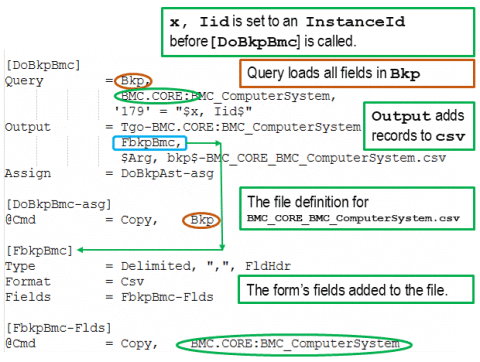The width and height of the screenshot is (480, 362).
Task: Click 'The file definition for' callout box
Action: tap(357, 209)
